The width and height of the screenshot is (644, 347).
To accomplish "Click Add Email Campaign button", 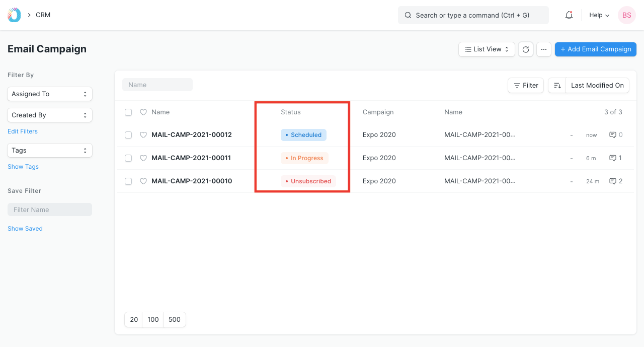I will [x=596, y=49].
